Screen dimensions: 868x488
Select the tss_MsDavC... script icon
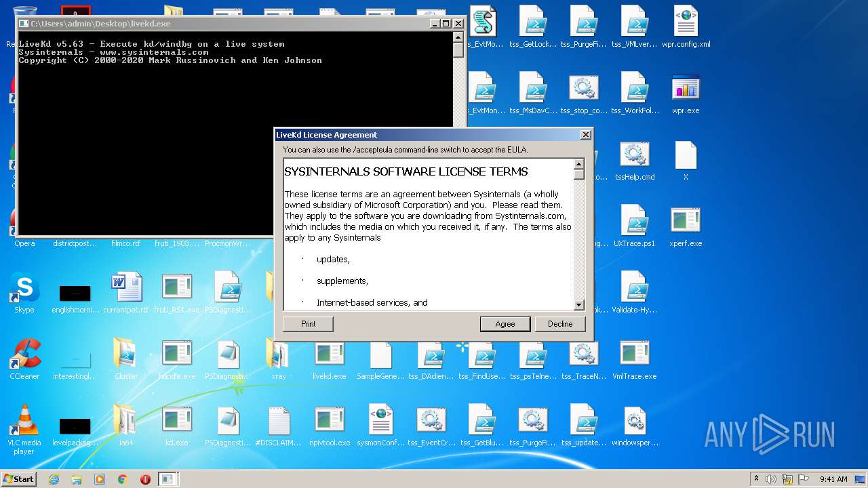533,94
